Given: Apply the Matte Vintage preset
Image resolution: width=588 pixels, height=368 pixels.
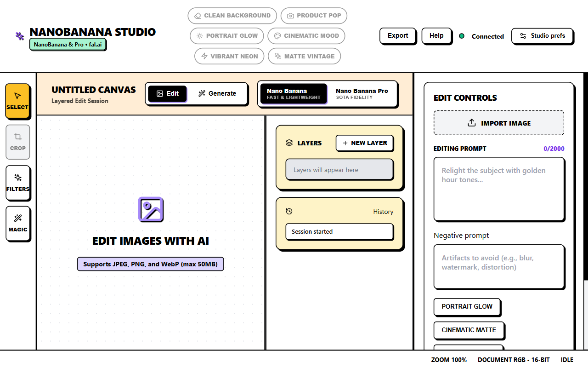Looking at the screenshot, I should pos(304,56).
